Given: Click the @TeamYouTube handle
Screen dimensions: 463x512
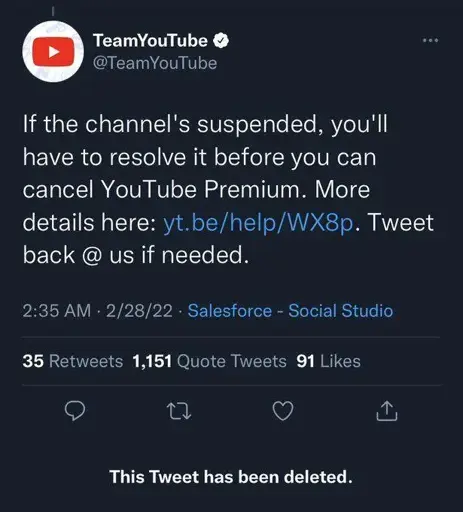Looking at the screenshot, I should pos(155,63).
